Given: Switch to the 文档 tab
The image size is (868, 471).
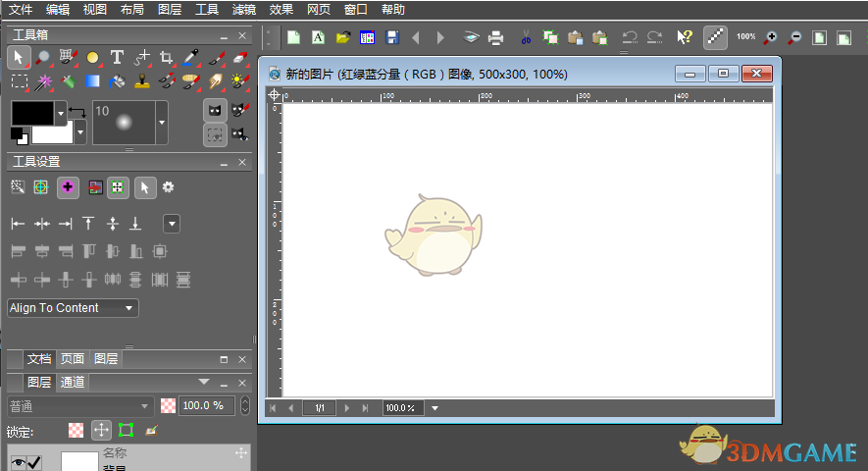Looking at the screenshot, I should (x=39, y=358).
